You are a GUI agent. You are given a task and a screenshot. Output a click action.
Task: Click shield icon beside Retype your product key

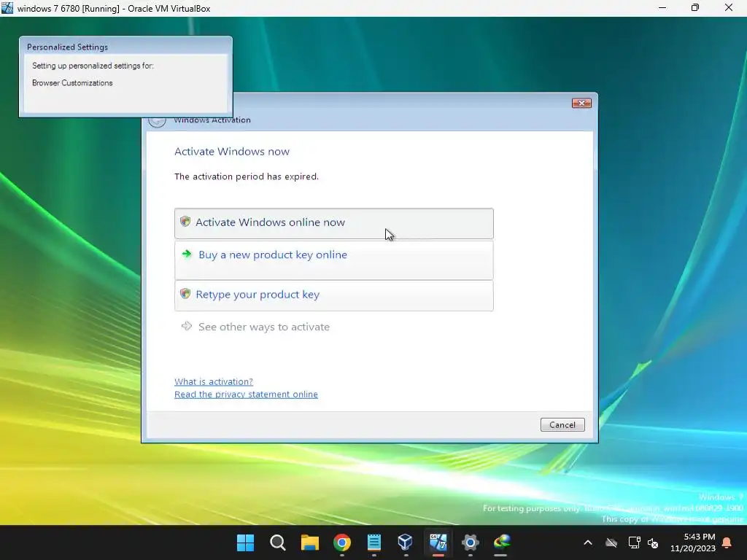point(185,293)
